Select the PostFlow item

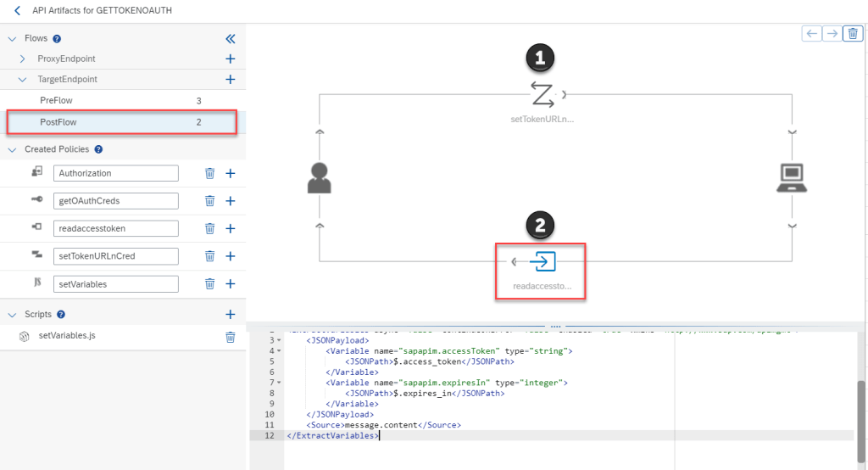coord(58,122)
